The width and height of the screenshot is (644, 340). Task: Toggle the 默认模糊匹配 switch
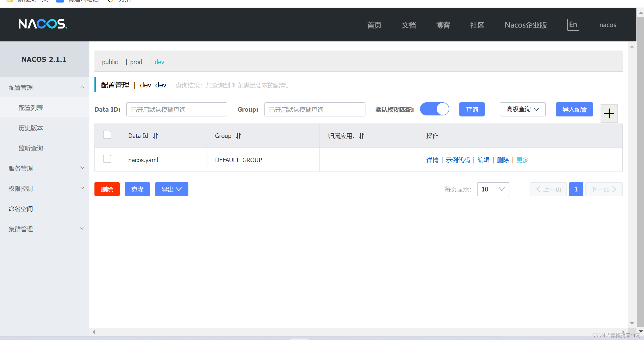click(x=434, y=109)
